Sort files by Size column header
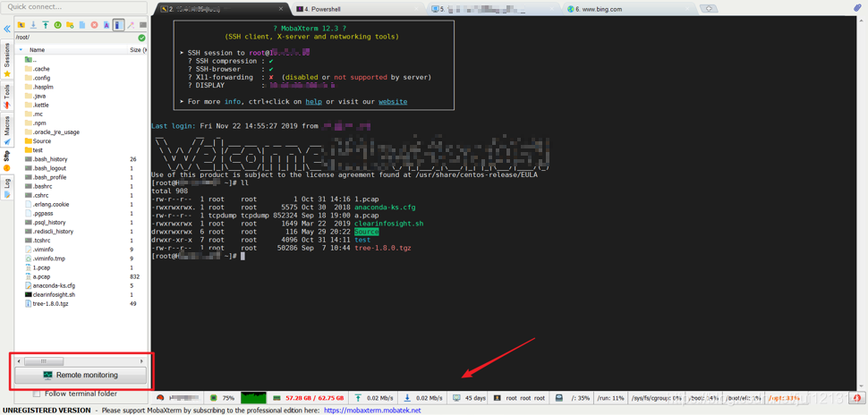 [x=138, y=50]
